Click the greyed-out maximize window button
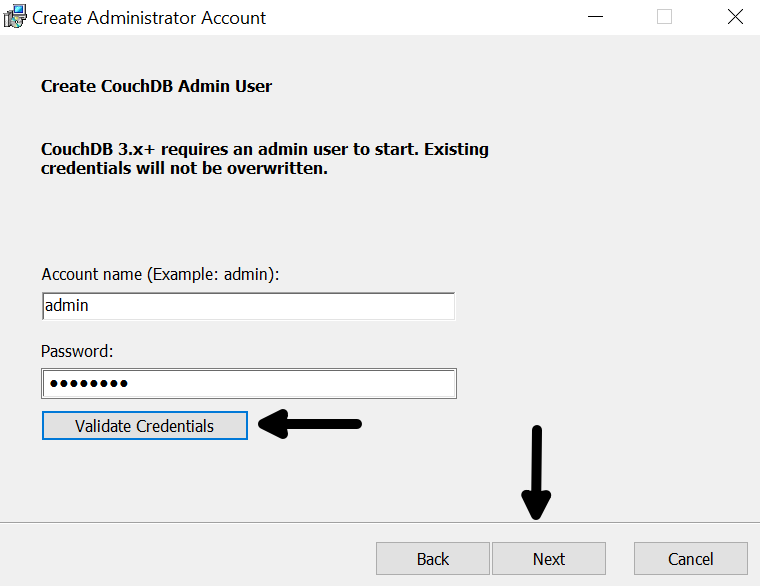Viewport: 760px width, 586px height. (x=664, y=17)
